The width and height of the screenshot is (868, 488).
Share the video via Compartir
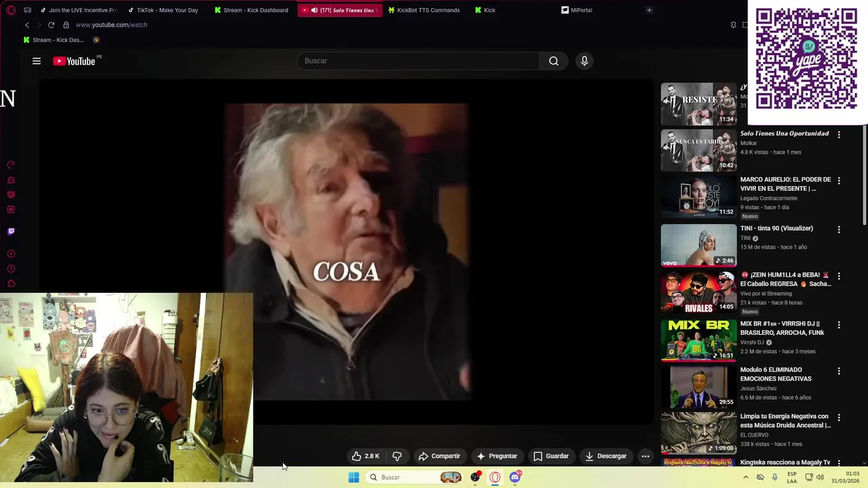click(439, 456)
